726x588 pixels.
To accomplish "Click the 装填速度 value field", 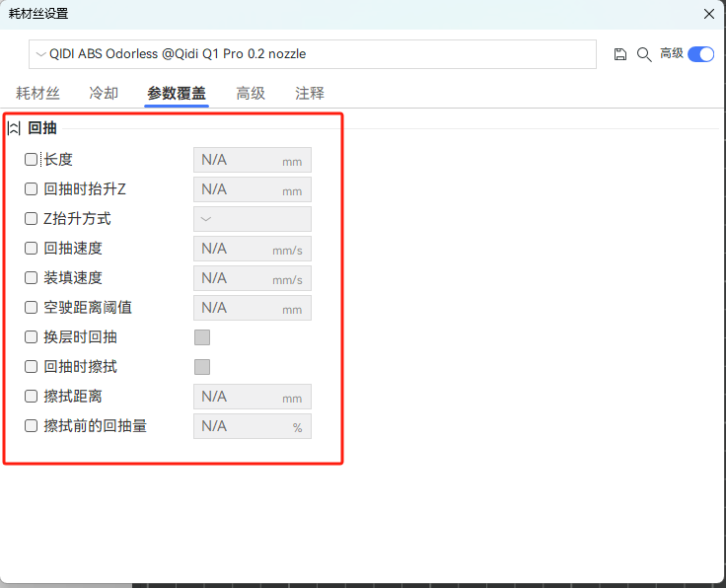I will pos(252,278).
